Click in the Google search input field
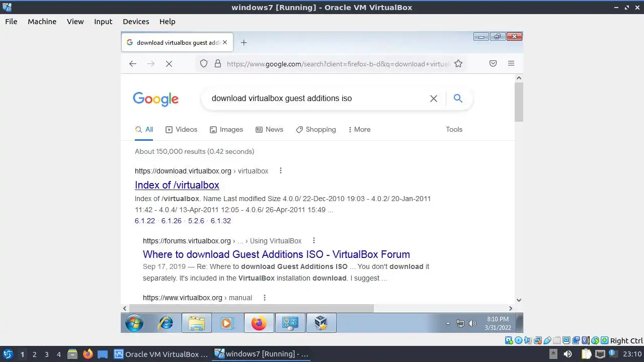Viewport: 644px width, 362px height. (x=316, y=99)
